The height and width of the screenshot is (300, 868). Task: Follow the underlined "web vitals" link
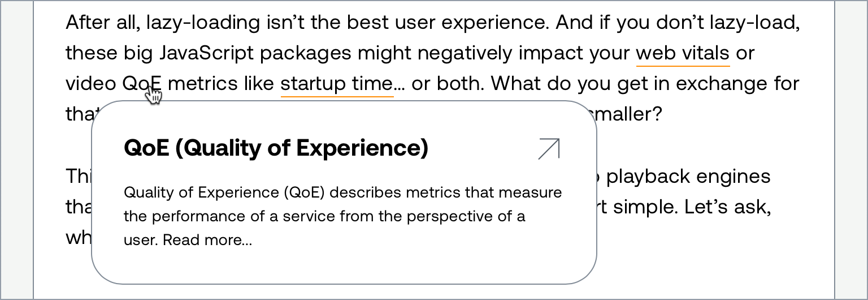pos(683,54)
